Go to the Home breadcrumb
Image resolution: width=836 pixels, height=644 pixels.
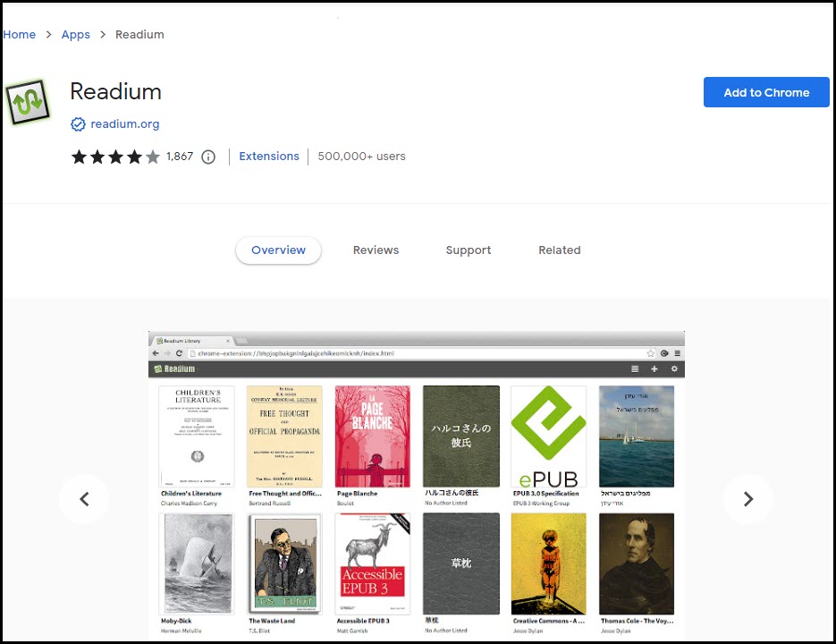pyautogui.click(x=19, y=35)
